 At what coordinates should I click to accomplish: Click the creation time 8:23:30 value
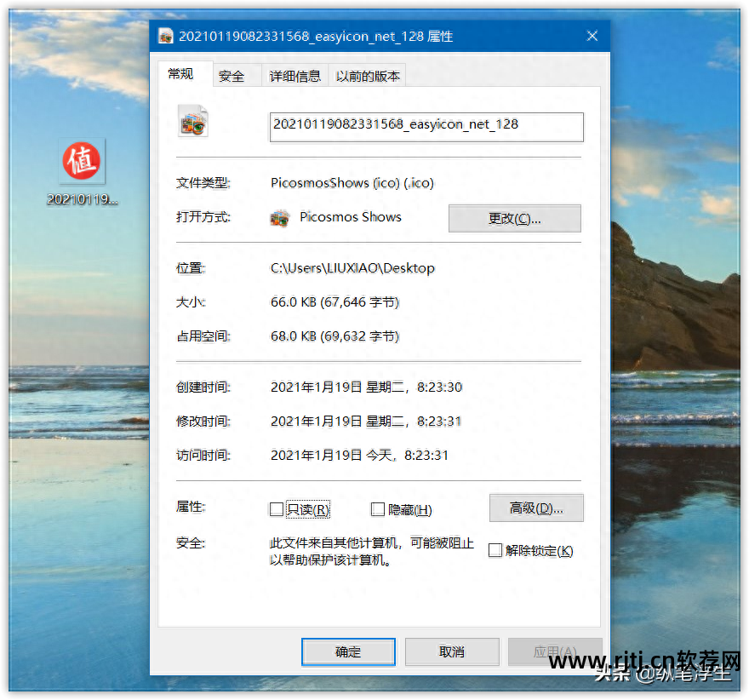366,387
